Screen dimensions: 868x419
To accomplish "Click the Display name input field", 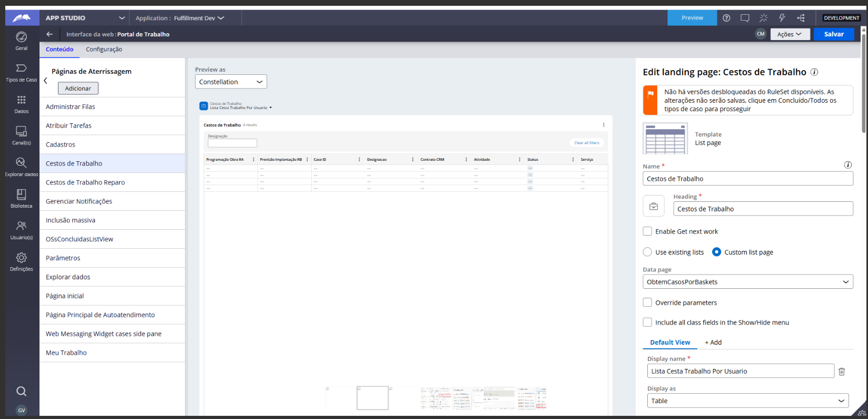I will [741, 371].
